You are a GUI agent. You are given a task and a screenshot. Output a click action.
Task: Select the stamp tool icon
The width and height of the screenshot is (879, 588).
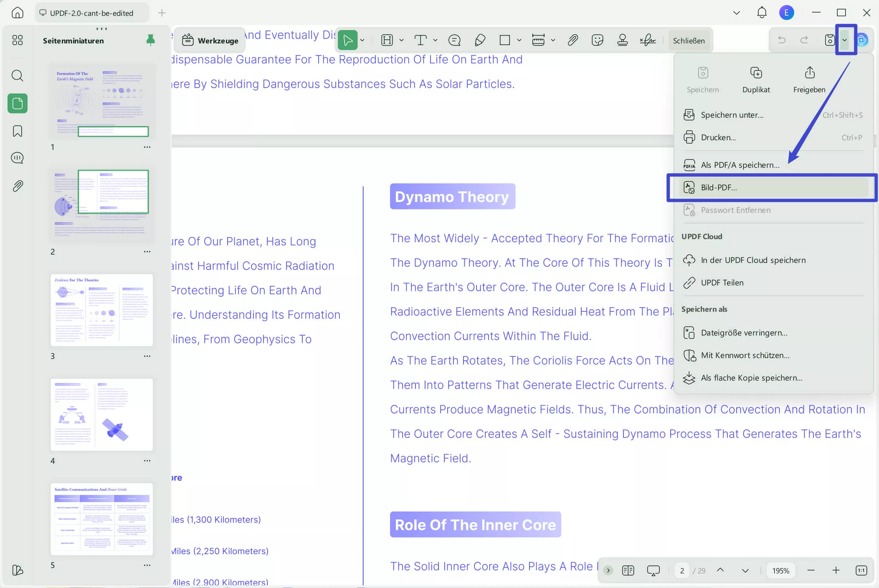click(623, 40)
